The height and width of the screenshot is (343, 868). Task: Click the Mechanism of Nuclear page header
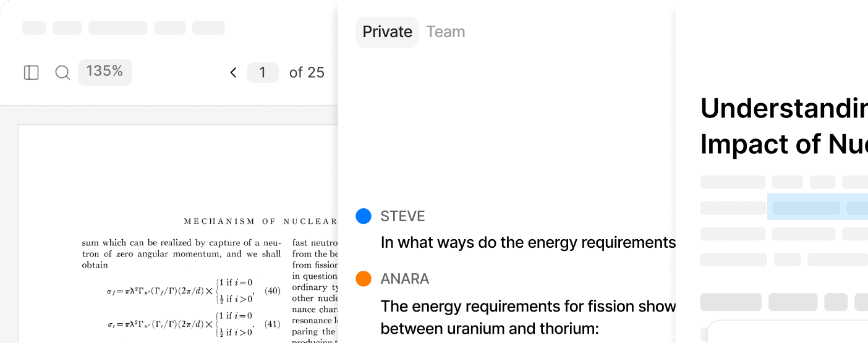pos(260,221)
